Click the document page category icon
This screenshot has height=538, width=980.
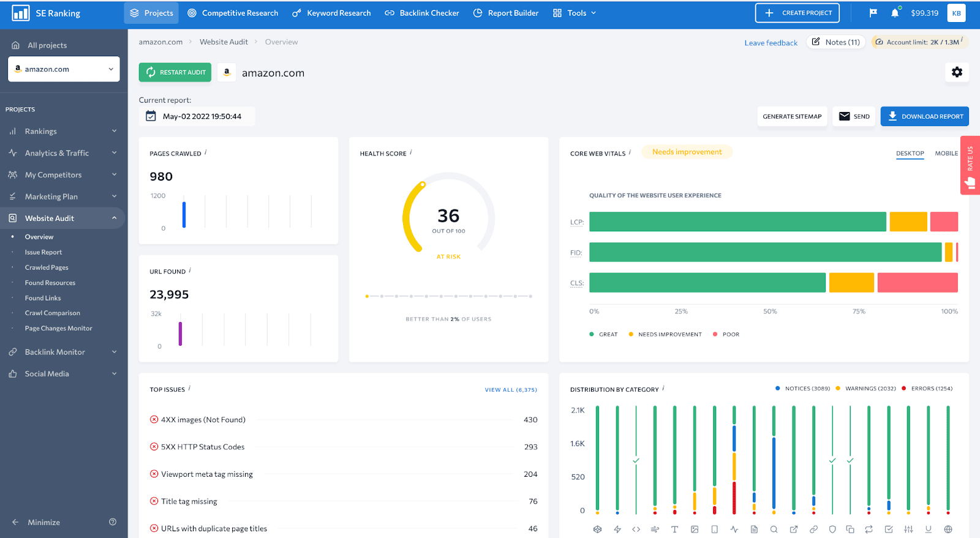point(754,529)
